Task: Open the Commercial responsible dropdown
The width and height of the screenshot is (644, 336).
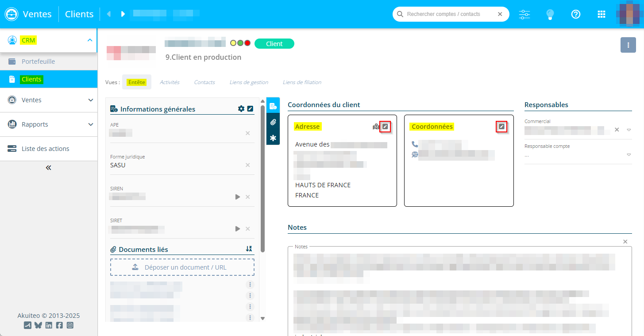Action: tap(629, 130)
